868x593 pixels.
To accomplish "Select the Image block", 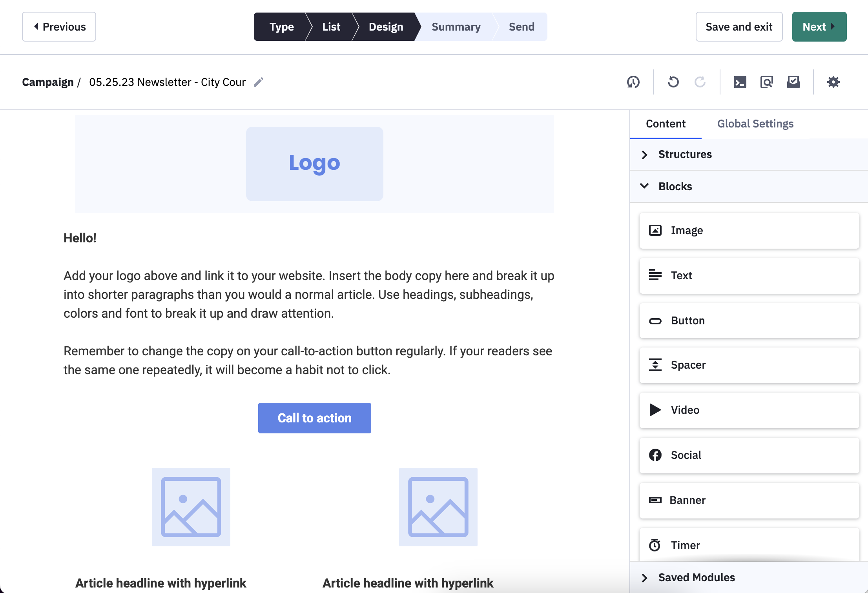I will 749,231.
